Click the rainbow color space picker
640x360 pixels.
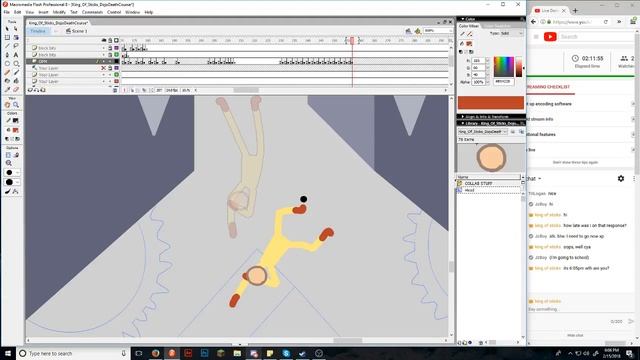(504, 67)
